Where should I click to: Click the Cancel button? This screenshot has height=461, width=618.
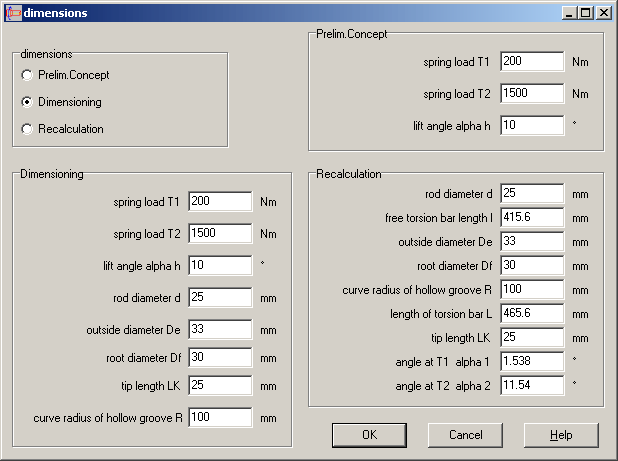(465, 435)
